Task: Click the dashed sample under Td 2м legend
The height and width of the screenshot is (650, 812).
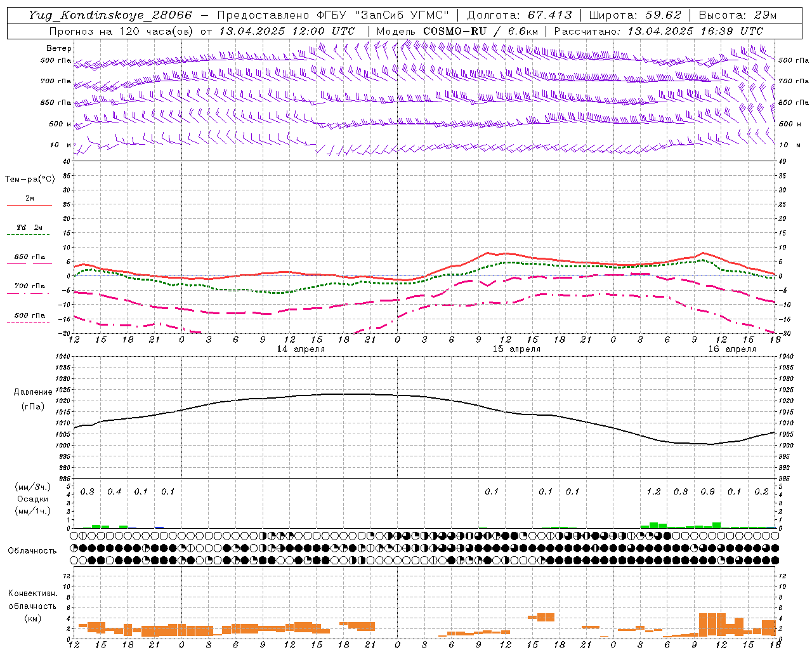Action: [x=29, y=235]
